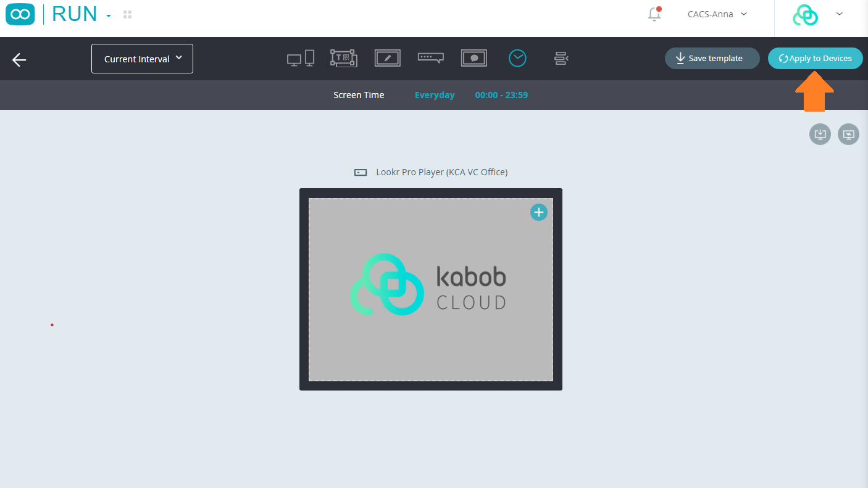Go back with the left arrow
Viewport: 868px width, 488px height.
pos(19,59)
